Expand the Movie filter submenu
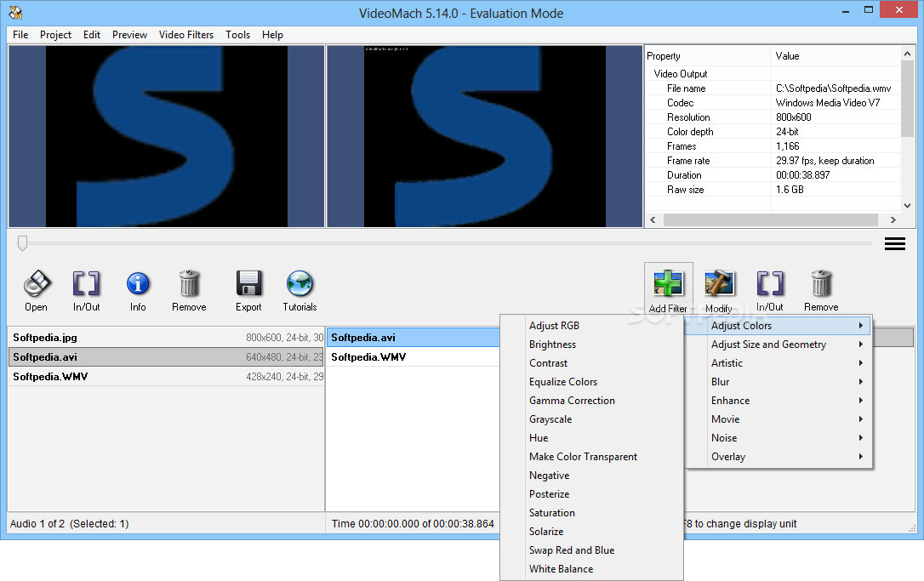Screen dimensions: 924x581 779,419
